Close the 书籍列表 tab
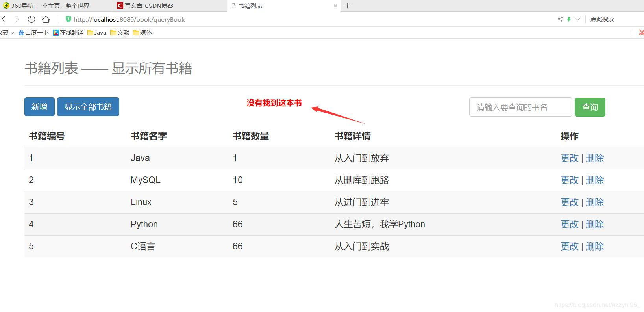This screenshot has width=644, height=312. [x=335, y=6]
